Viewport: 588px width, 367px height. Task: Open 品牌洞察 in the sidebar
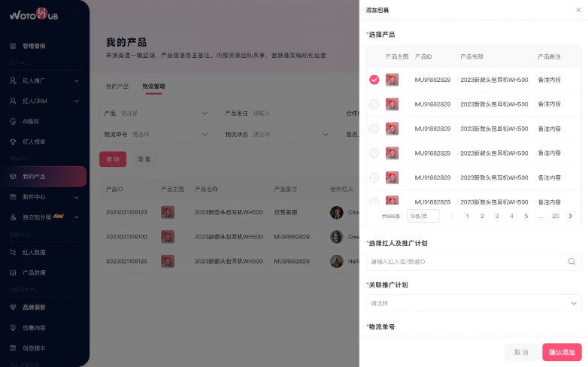34,308
